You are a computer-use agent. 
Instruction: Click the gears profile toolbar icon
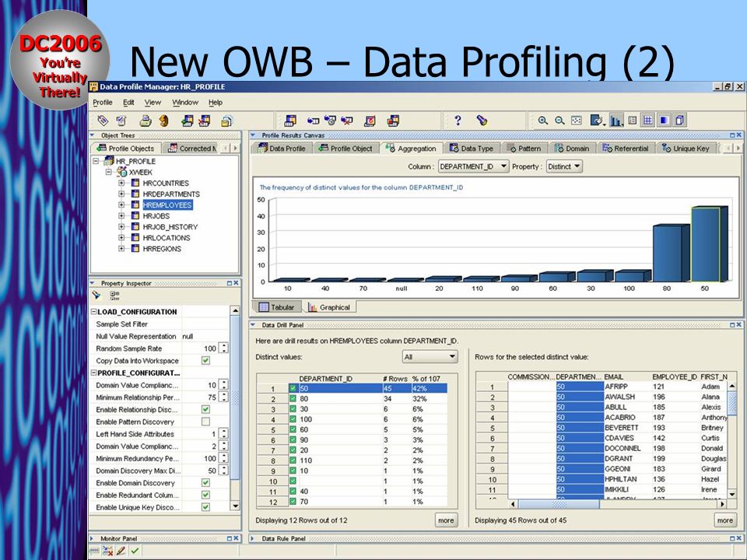coord(330,121)
